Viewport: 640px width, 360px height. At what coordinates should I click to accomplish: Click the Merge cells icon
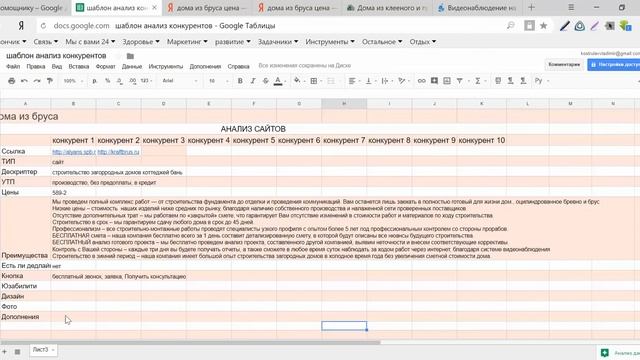click(x=331, y=81)
